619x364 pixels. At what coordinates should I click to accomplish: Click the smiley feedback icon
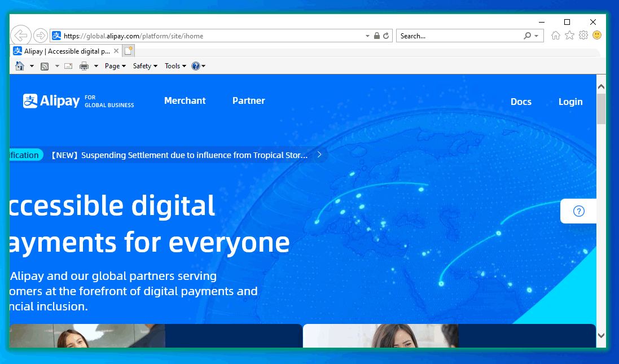(x=597, y=36)
